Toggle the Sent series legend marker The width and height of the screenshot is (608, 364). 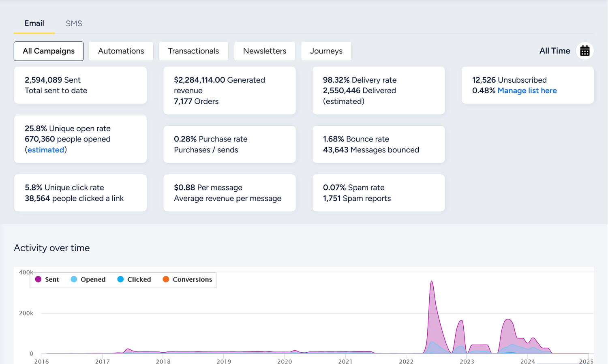[39, 279]
